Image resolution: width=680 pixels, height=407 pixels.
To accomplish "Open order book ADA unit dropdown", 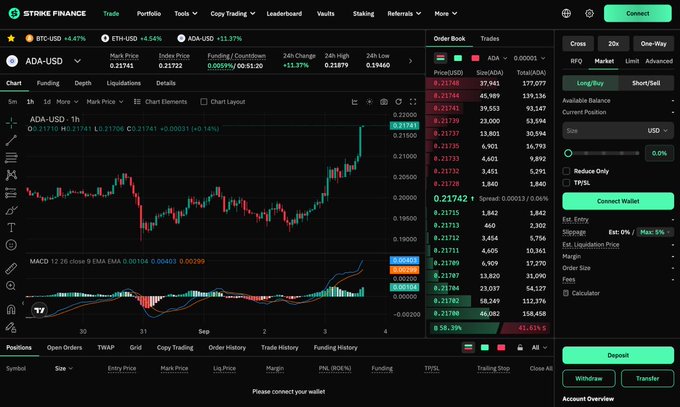I will 497,58.
